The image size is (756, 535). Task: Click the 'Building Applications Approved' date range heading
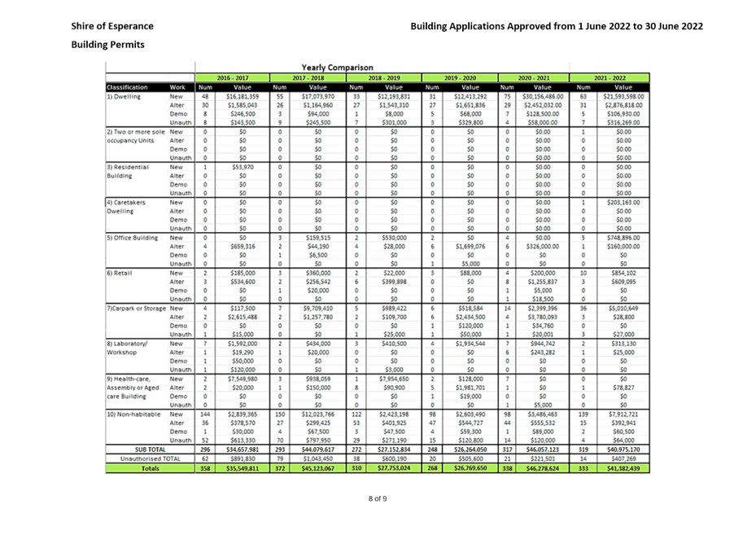(557, 26)
